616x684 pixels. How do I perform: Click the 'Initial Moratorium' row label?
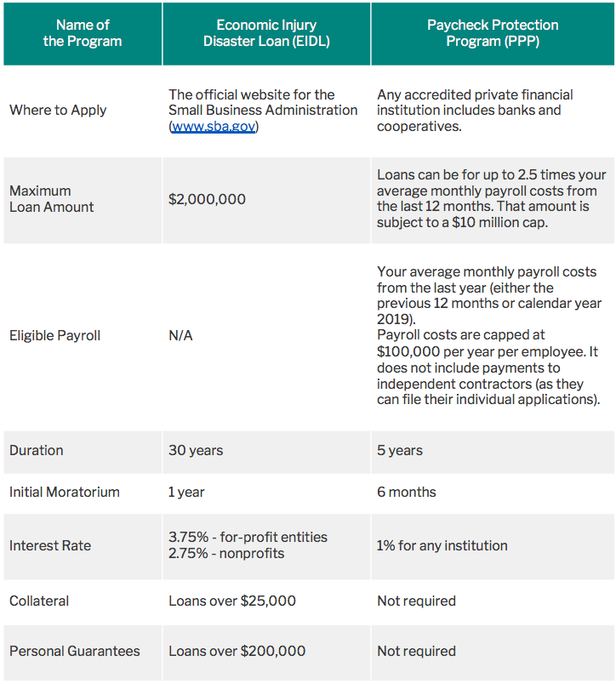click(65, 492)
